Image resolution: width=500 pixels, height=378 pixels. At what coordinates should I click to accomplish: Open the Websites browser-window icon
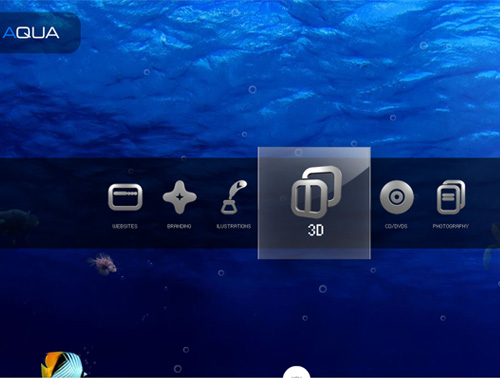pos(125,197)
